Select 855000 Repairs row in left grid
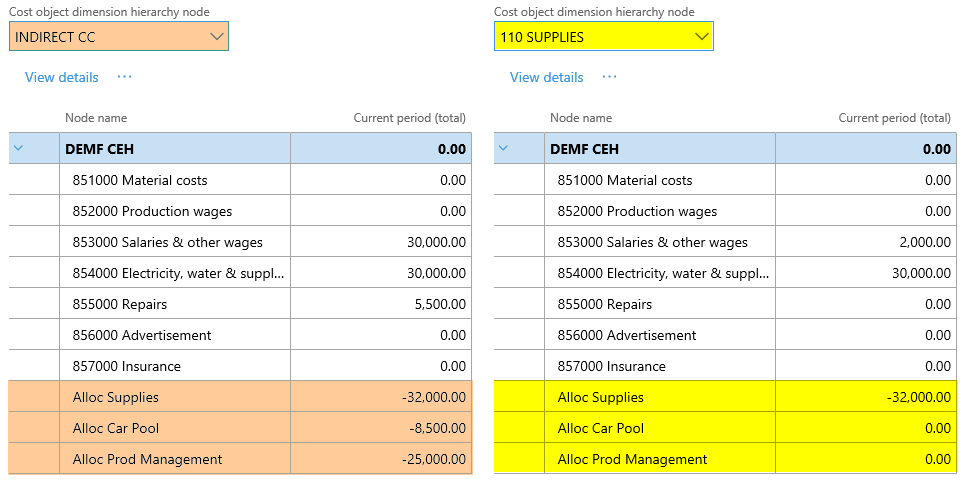The height and width of the screenshot is (482, 965). click(x=120, y=304)
